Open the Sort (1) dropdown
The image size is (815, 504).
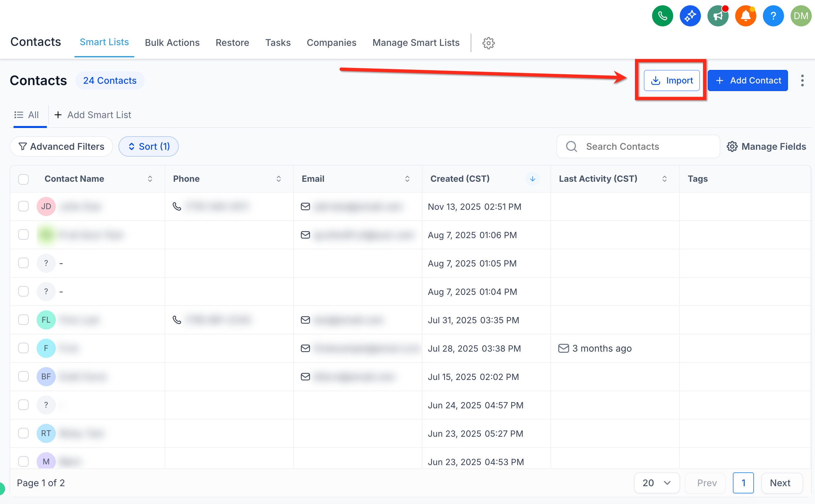[149, 146]
